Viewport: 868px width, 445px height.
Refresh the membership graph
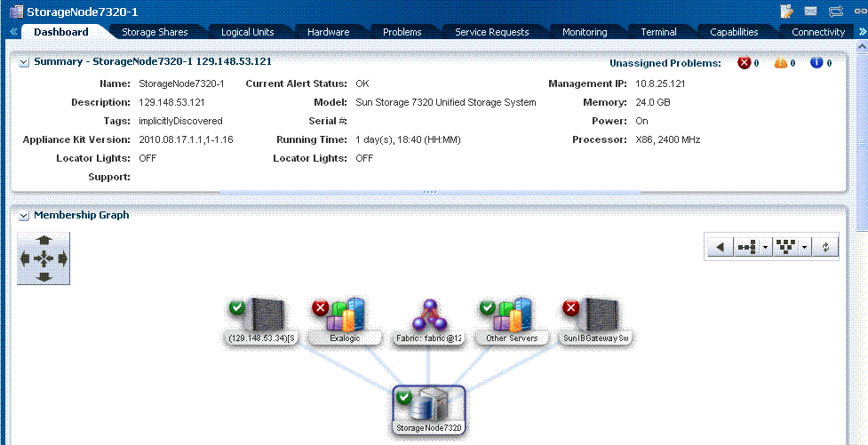(x=825, y=248)
